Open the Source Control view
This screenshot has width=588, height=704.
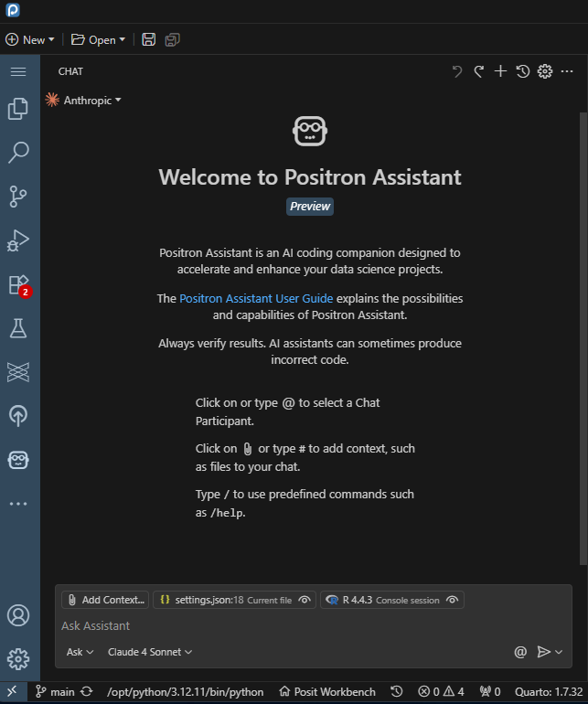[18, 196]
